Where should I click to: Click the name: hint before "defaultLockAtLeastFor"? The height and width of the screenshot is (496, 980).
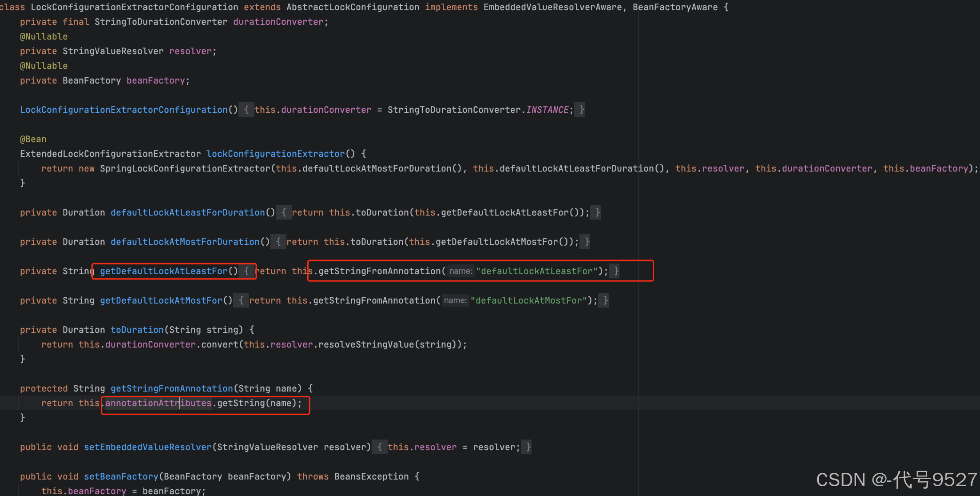[x=460, y=271]
